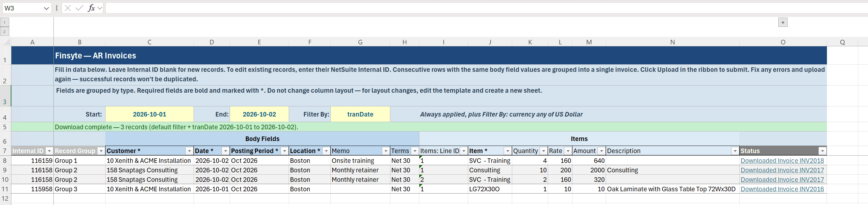This screenshot has width=868, height=205.
Task: Open the Internal ID filter dropdown
Action: tap(49, 151)
